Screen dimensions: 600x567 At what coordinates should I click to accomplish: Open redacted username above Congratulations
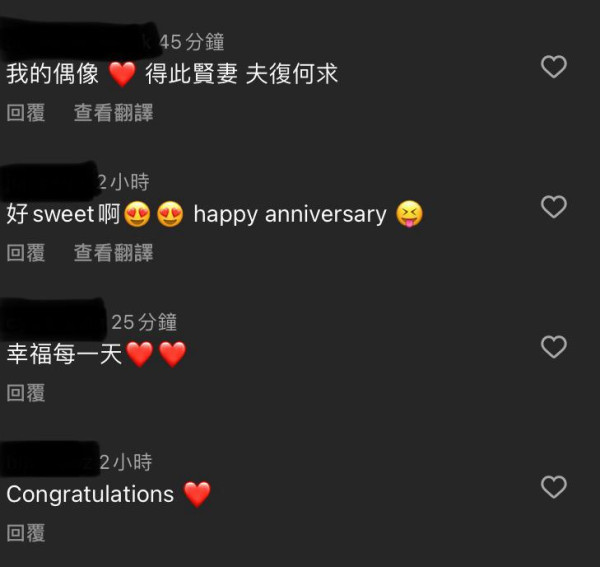[x=50, y=459]
